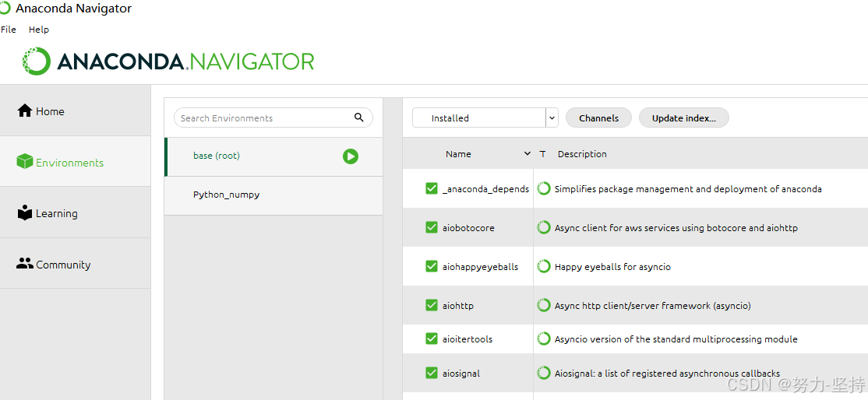Open the Learning tab
Image resolution: width=868 pixels, height=400 pixels.
[x=76, y=212]
